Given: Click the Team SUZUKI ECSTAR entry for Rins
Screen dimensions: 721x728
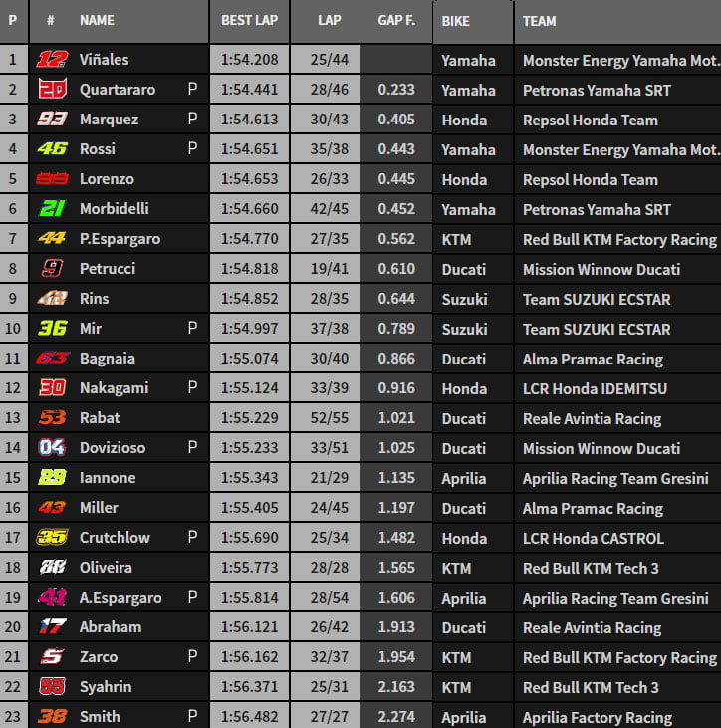Looking at the screenshot, I should click(597, 299).
